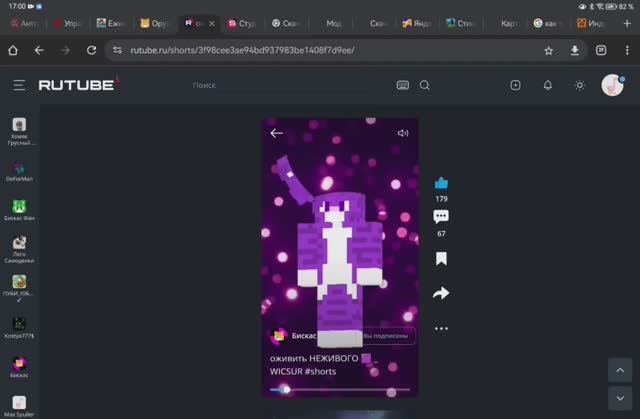640x419 pixels.
Task: Open the RUTUBE hamburger menu
Action: (19, 85)
